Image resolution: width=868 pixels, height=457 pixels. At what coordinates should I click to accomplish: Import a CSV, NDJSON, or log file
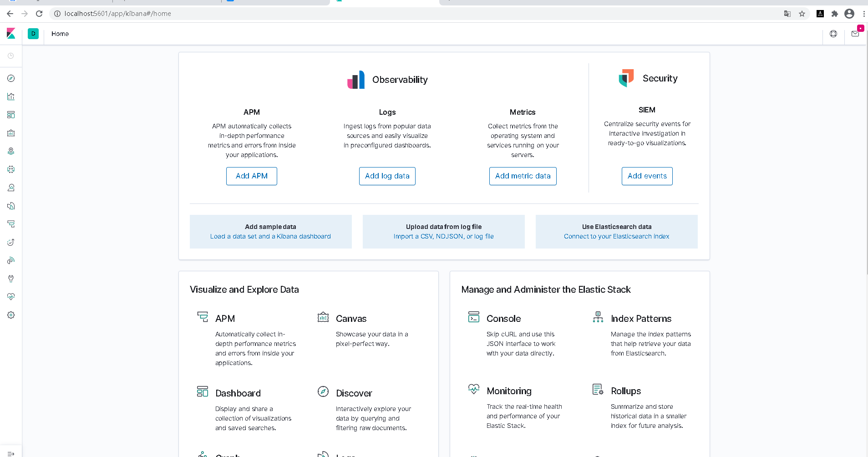coord(444,237)
